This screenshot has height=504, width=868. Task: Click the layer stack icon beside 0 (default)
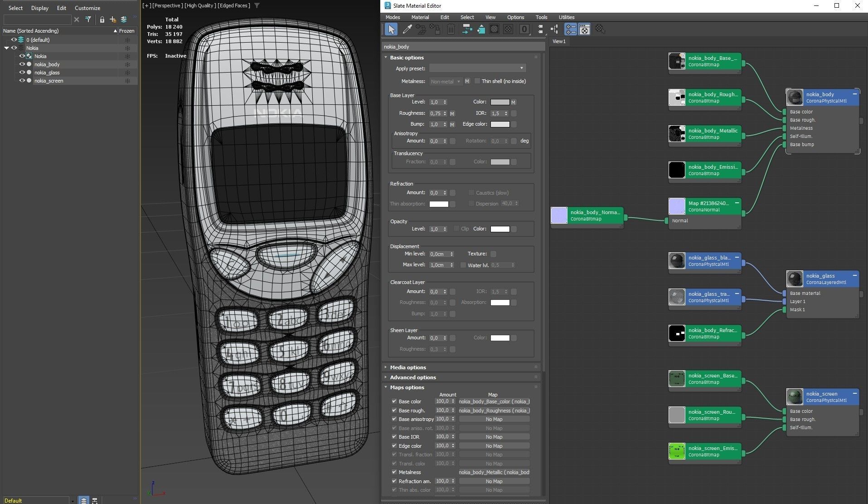(21, 40)
